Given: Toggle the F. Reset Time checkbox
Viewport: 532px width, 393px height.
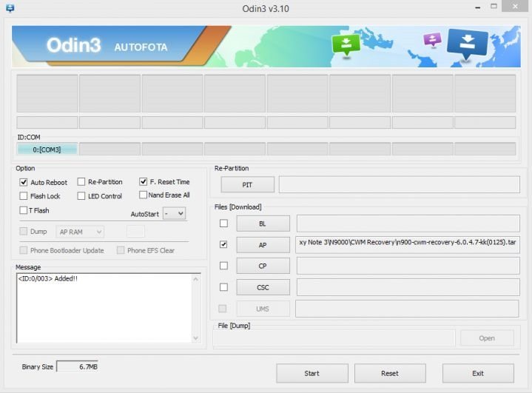Looking at the screenshot, I should (144, 181).
